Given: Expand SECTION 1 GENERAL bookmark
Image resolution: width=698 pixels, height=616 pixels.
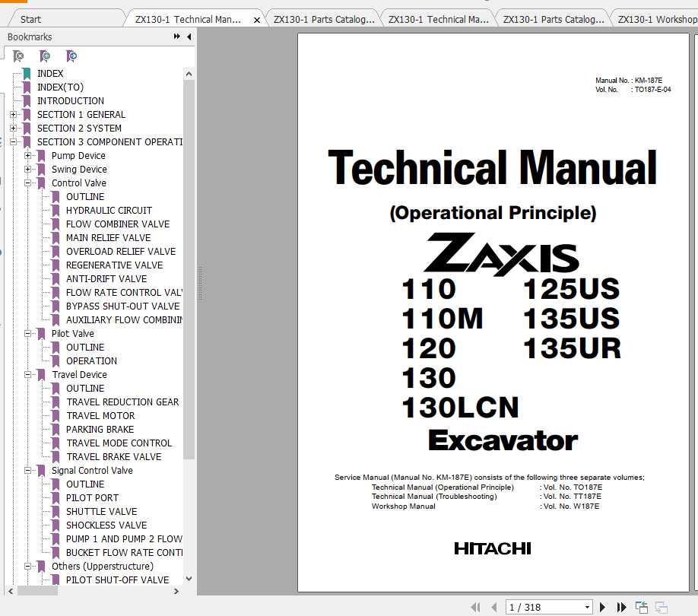Looking at the screenshot, I should click(15, 114).
